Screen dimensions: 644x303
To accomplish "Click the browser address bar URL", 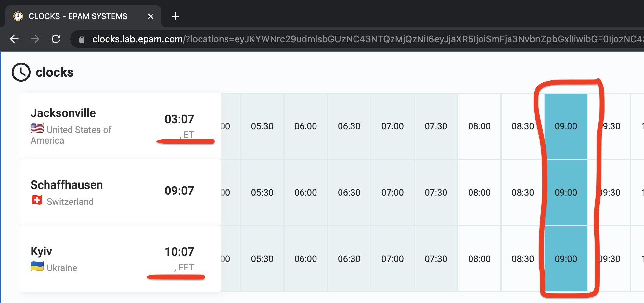I will coord(227,39).
